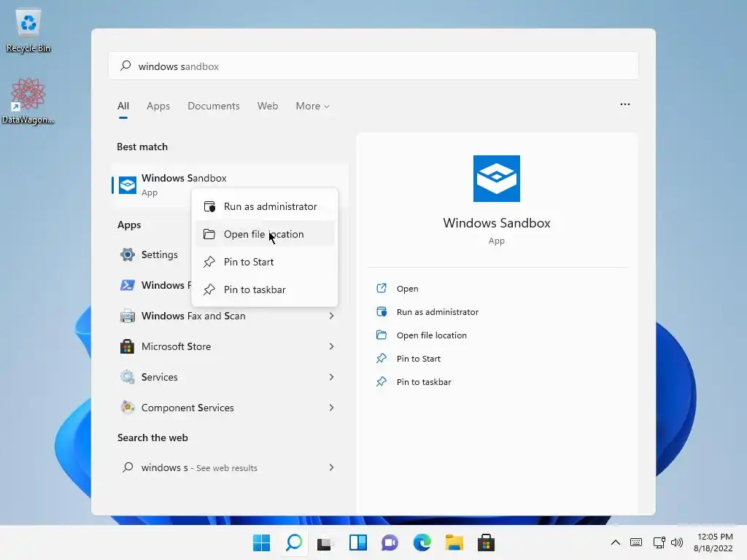Expand the Services result arrow

[332, 377]
